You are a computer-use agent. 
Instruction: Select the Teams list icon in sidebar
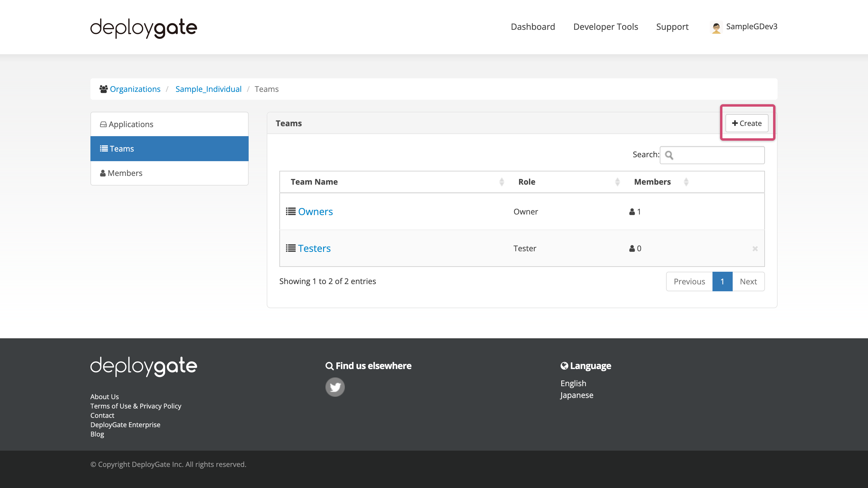(x=103, y=149)
